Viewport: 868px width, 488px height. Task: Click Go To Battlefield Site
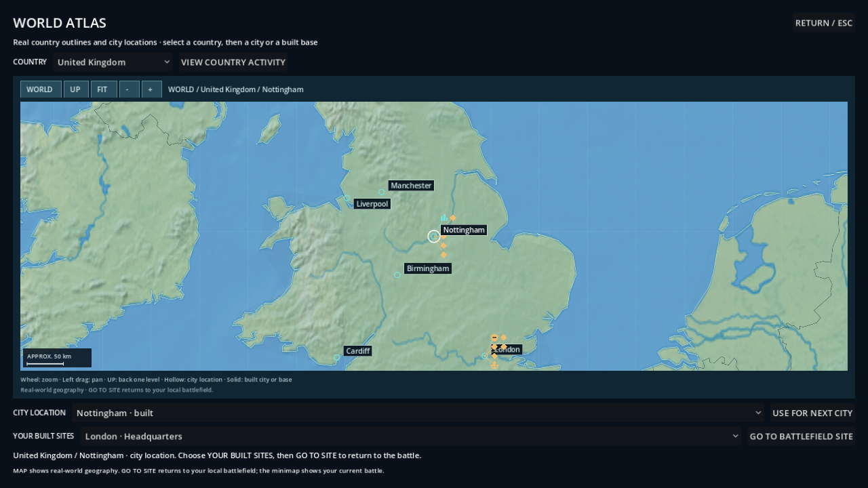[802, 436]
